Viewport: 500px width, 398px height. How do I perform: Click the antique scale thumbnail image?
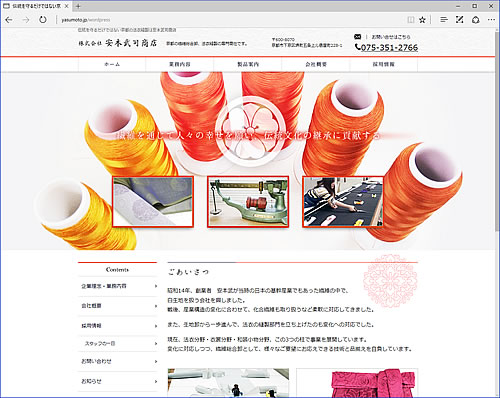point(248,202)
